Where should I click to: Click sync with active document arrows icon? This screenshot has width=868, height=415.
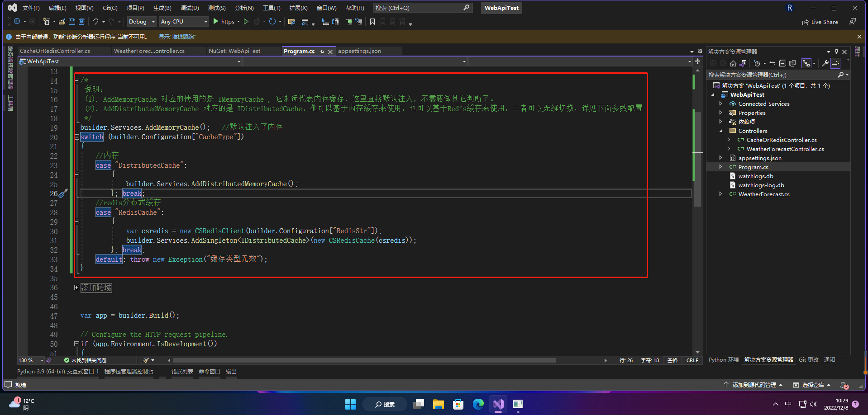click(773, 63)
